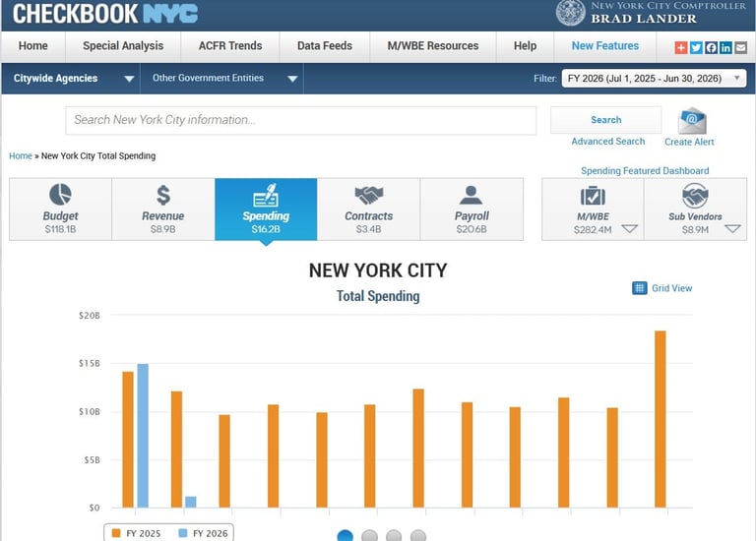
Task: Share via the Facebook icon
Action: pyautogui.click(x=711, y=47)
